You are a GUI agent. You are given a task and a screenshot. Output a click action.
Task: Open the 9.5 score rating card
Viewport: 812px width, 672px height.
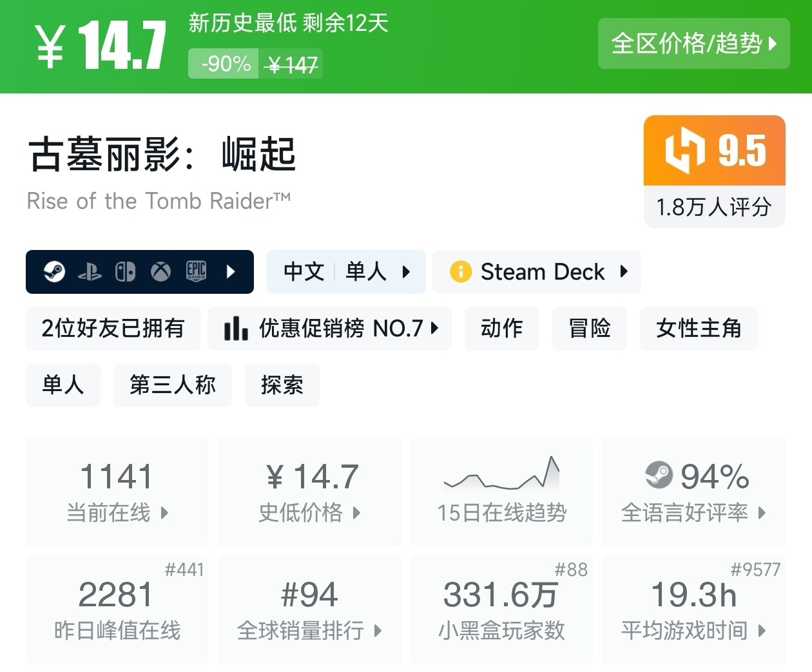point(714,171)
